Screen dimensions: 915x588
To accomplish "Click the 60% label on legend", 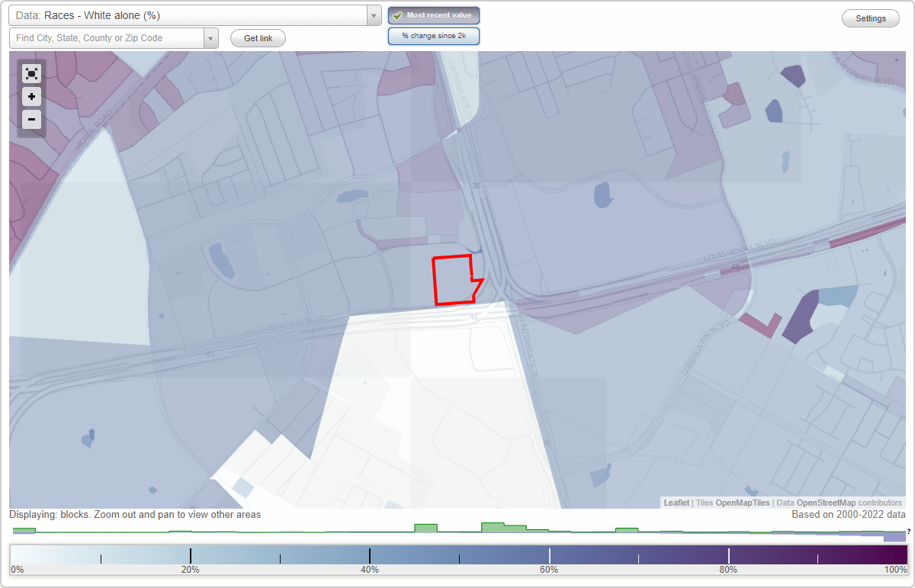I will (549, 570).
